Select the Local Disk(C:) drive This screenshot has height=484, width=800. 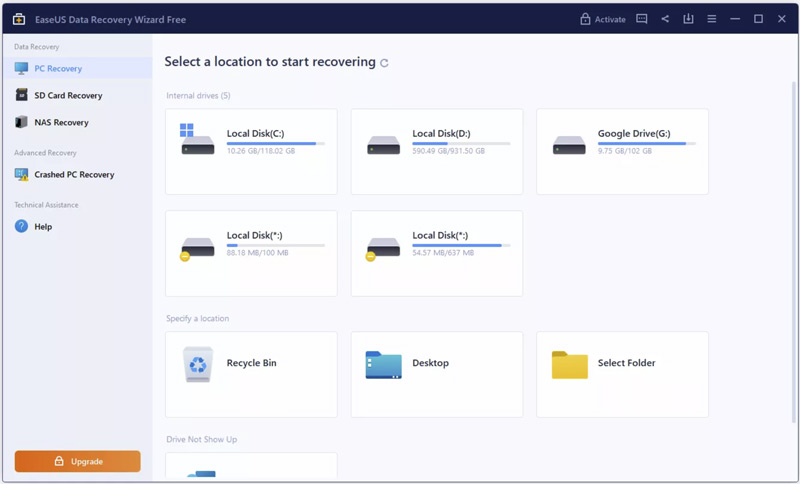pyautogui.click(x=251, y=151)
